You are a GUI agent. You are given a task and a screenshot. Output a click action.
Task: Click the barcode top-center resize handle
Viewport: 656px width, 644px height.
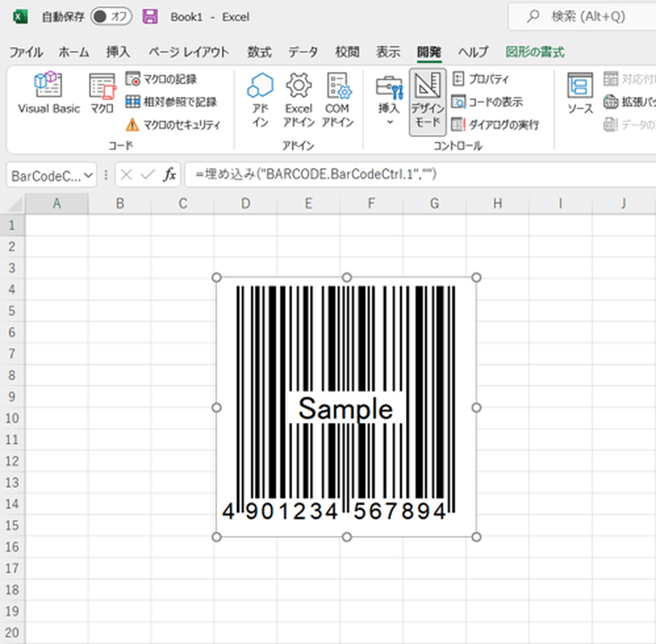(347, 278)
